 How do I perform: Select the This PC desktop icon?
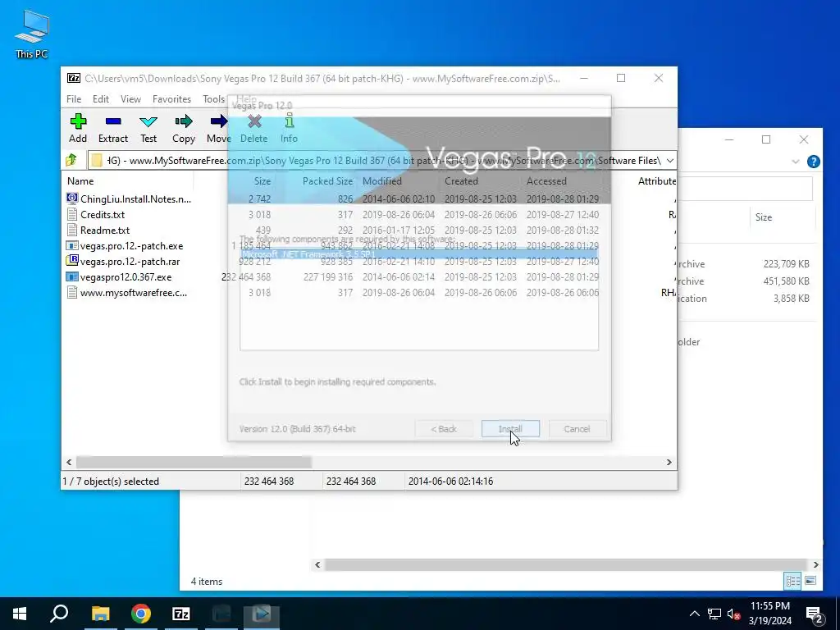tap(32, 34)
